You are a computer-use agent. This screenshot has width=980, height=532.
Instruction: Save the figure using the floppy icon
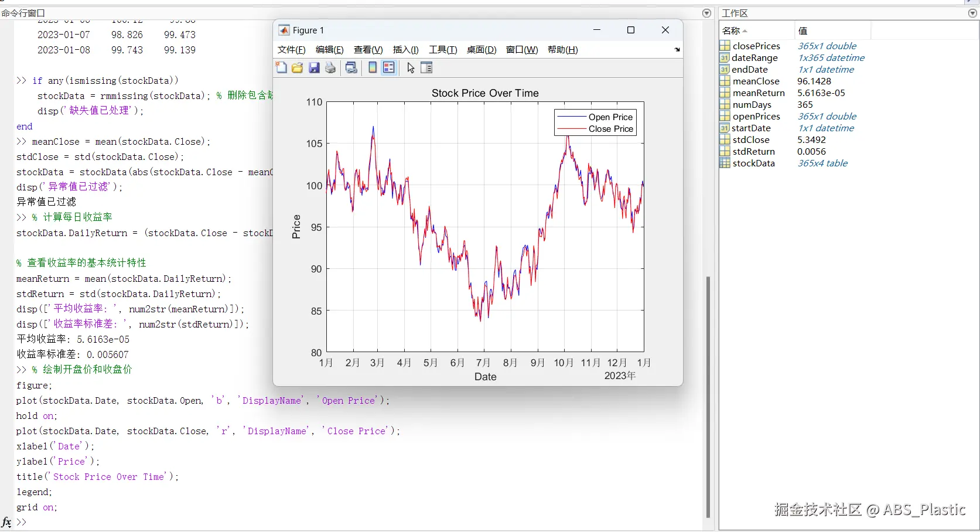point(315,68)
